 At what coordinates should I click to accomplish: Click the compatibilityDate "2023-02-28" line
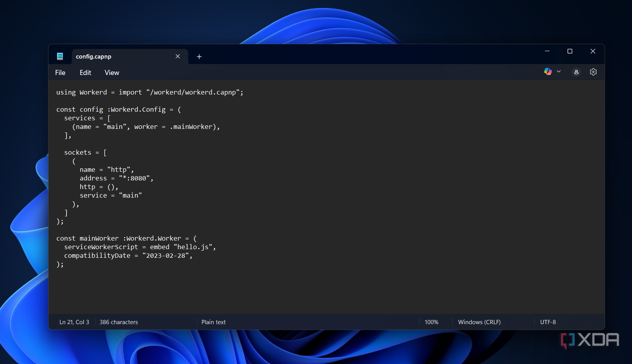pyautogui.click(x=129, y=256)
